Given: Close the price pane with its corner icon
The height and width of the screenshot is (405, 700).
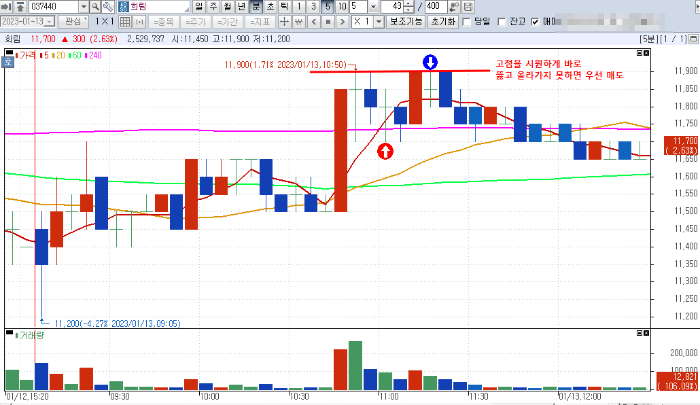Looking at the screenshot, I should [x=646, y=53].
